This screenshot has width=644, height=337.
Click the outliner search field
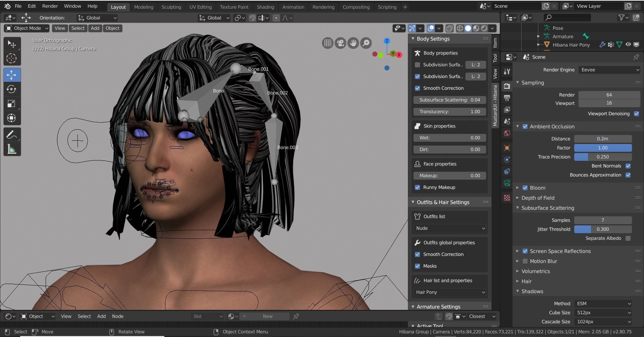tap(567, 17)
